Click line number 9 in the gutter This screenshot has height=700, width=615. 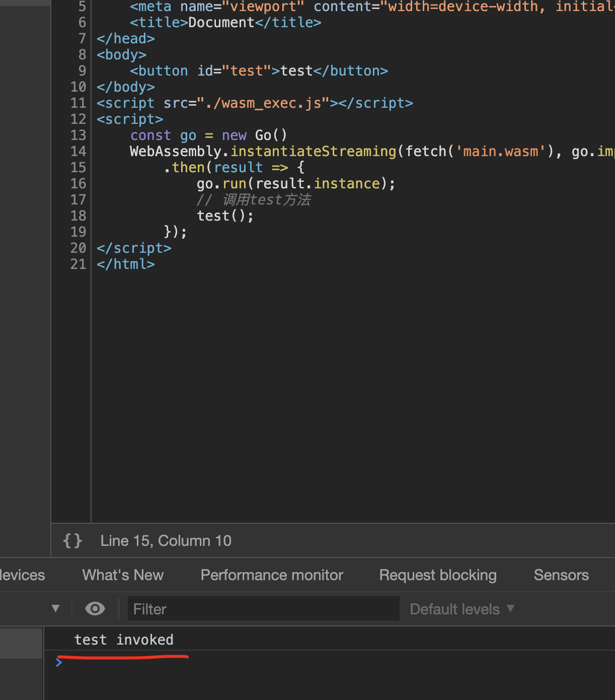pos(82,71)
